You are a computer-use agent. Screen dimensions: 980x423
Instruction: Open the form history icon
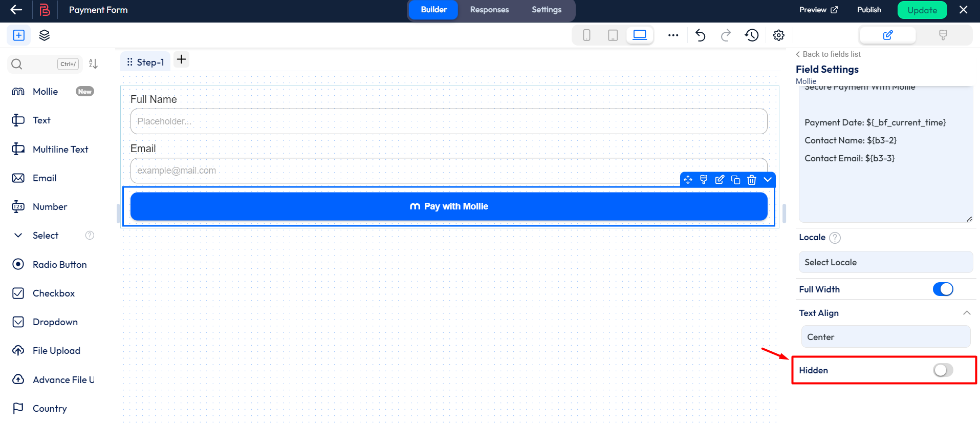pos(752,35)
